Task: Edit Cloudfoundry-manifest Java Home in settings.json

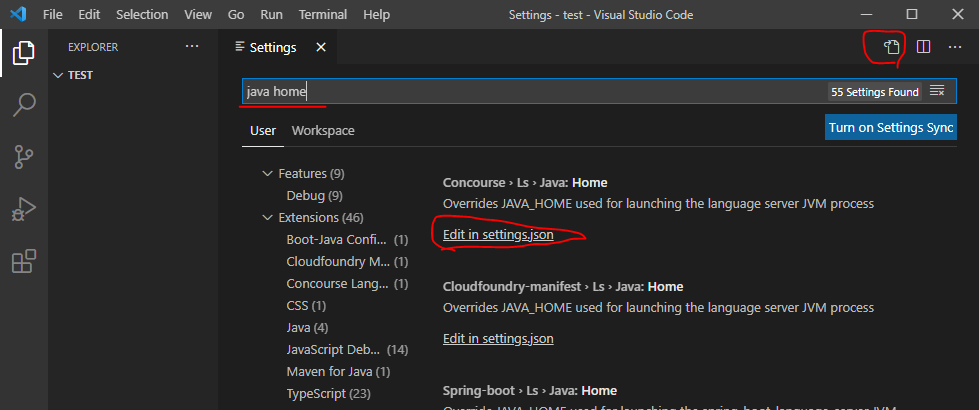Action: (498, 338)
